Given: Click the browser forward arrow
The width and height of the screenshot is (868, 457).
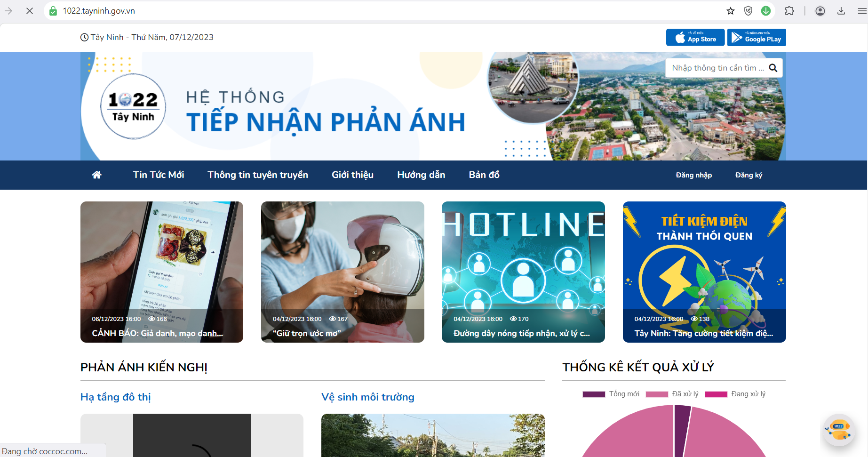Looking at the screenshot, I should tap(8, 11).
